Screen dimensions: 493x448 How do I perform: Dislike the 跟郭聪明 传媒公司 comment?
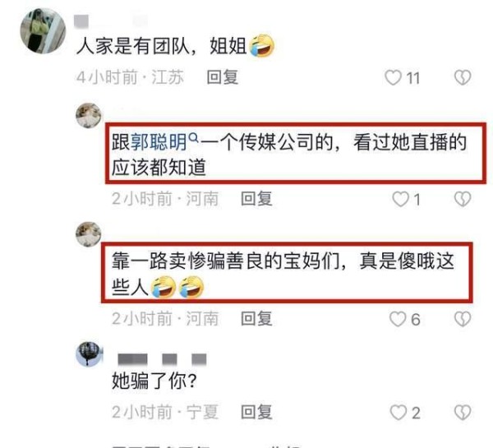point(463,199)
